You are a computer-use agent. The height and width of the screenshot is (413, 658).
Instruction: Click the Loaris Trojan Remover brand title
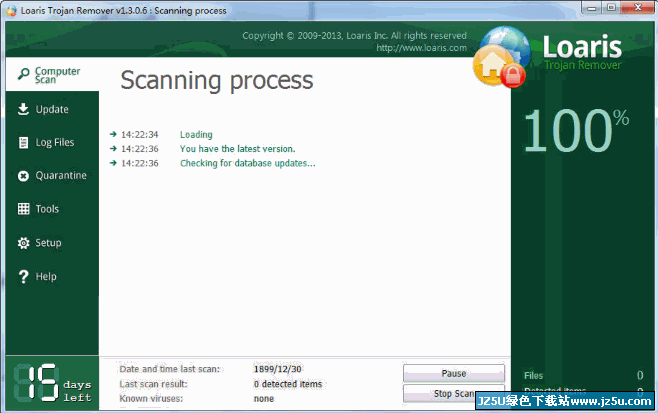click(x=582, y=52)
